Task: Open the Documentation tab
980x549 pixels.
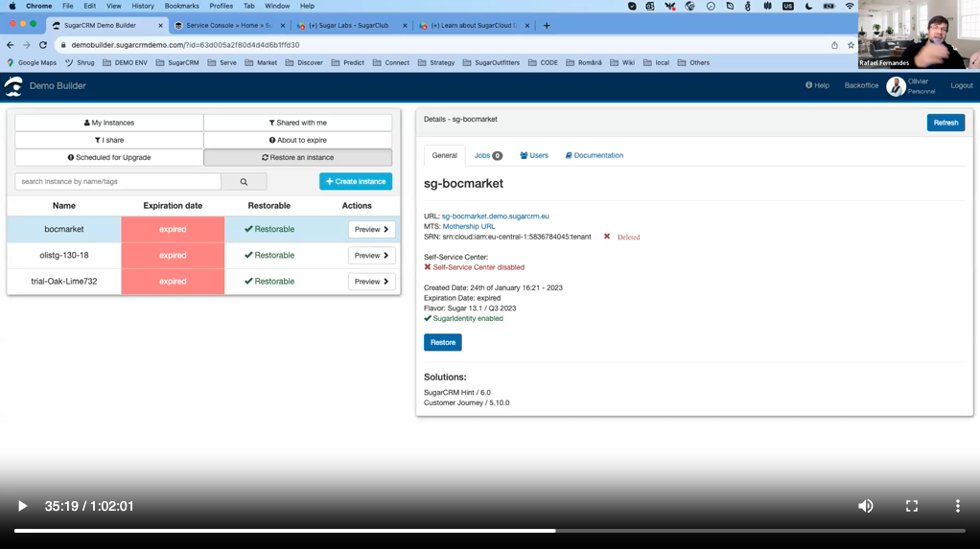Action: click(594, 155)
